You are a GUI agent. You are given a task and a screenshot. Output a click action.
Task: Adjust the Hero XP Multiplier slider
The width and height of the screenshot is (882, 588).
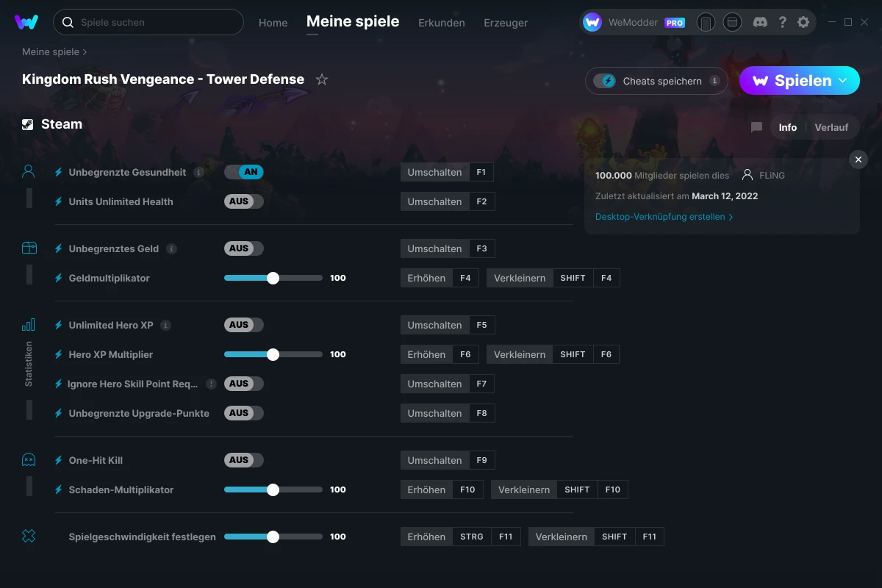[273, 354]
